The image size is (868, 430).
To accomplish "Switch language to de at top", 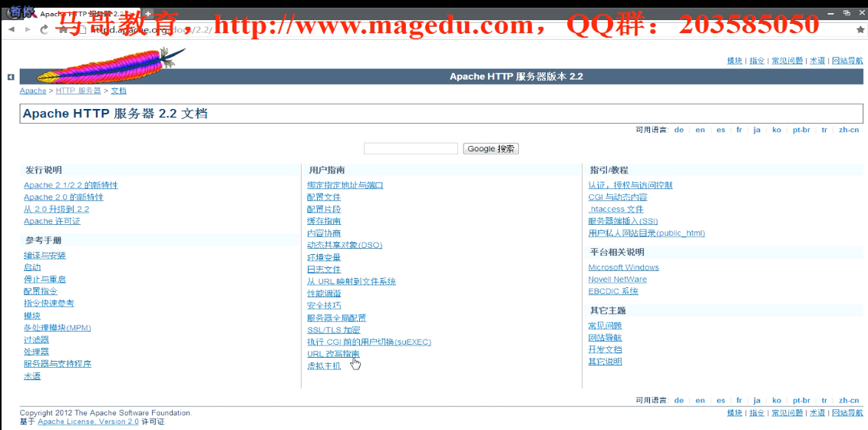I will click(x=678, y=130).
